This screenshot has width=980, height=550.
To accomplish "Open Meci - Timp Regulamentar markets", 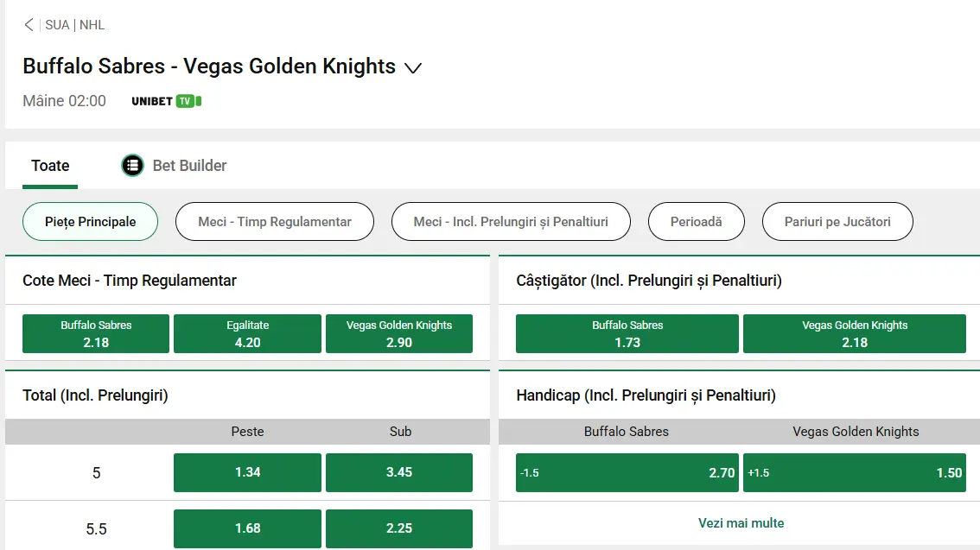I will (274, 221).
